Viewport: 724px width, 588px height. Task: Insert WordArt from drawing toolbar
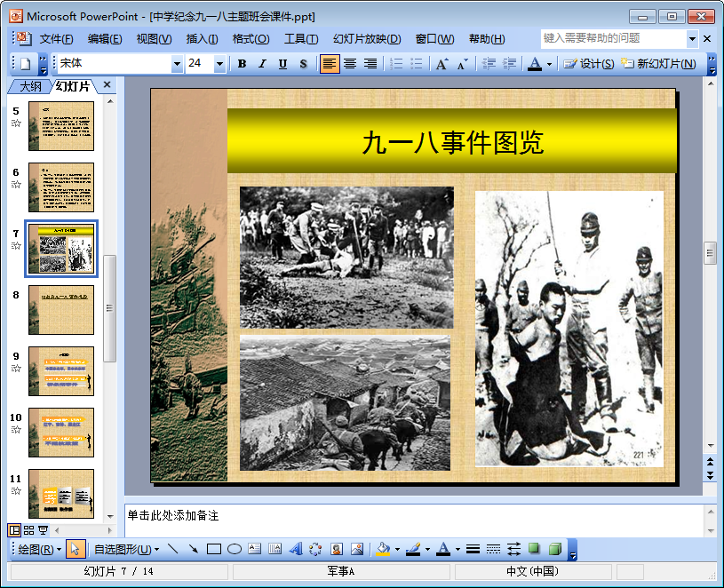[x=296, y=549]
